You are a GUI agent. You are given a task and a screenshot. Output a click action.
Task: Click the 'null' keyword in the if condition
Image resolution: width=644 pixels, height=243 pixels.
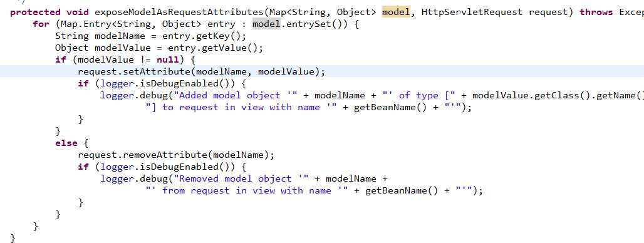(x=168, y=60)
